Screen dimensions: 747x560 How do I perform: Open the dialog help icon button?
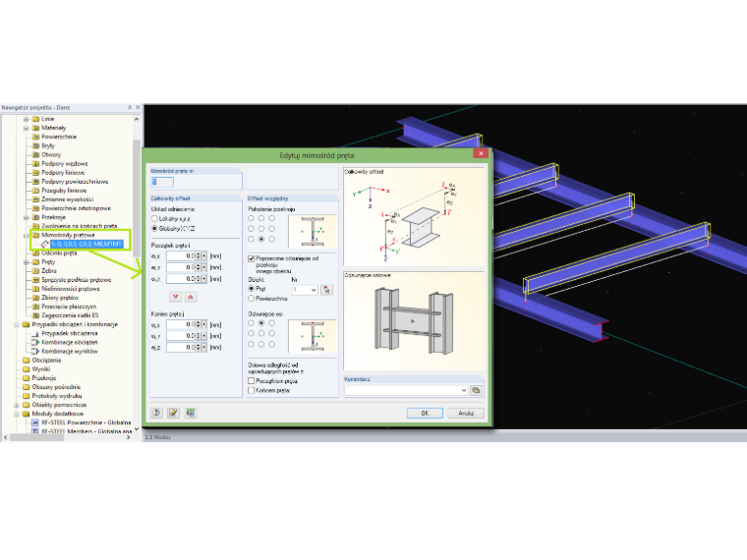click(156, 413)
